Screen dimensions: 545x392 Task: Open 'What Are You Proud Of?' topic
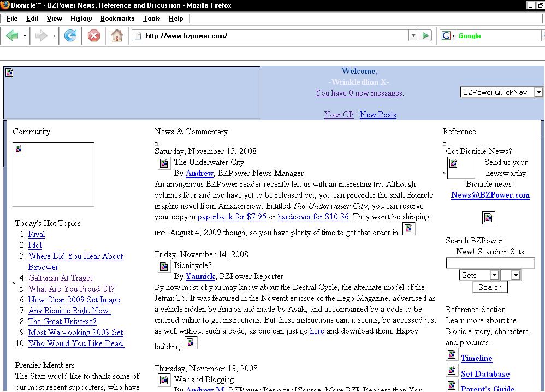(71, 289)
